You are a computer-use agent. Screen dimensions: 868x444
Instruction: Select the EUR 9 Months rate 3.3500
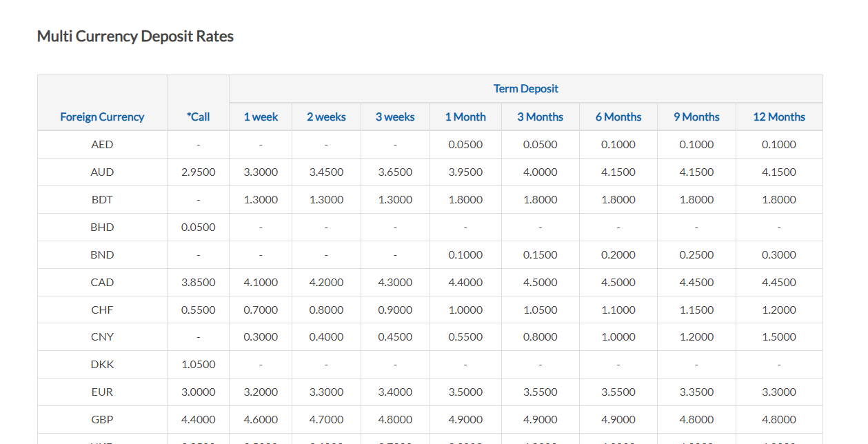[696, 392]
